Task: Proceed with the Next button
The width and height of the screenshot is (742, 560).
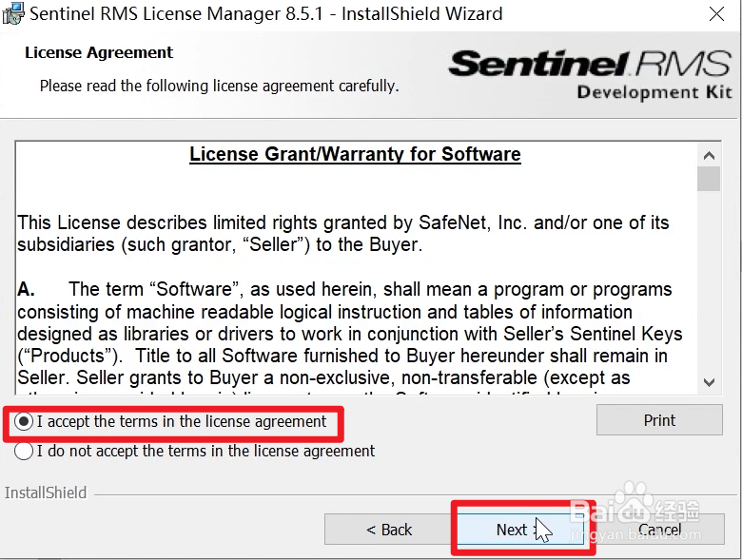Action: coord(512,530)
